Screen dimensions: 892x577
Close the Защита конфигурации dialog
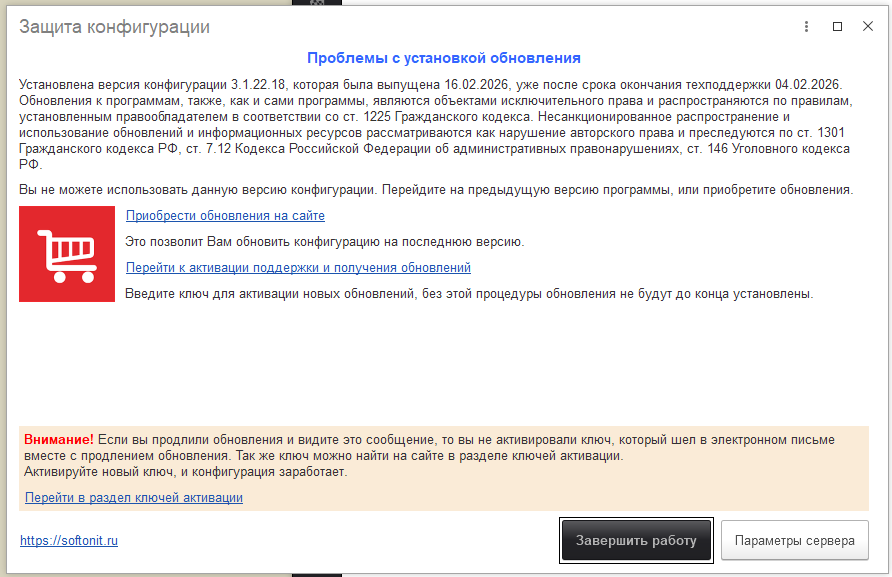[x=866, y=27]
